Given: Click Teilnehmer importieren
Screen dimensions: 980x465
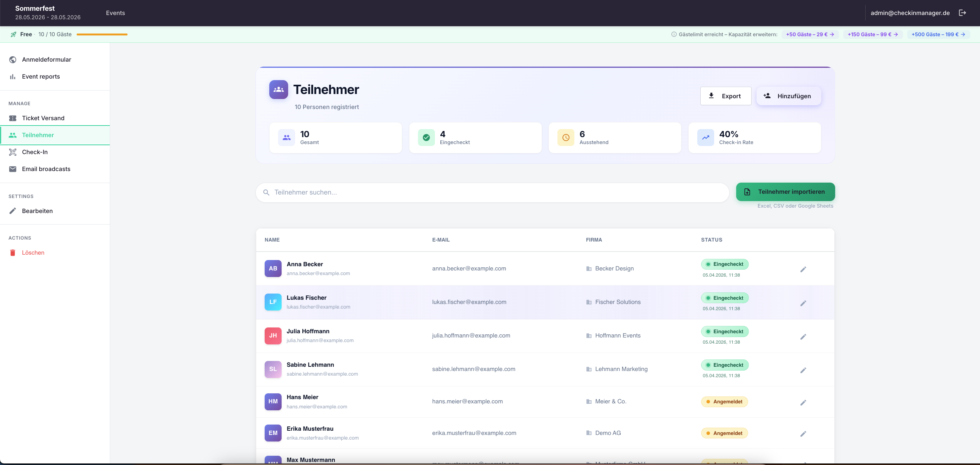Looking at the screenshot, I should click(785, 191).
